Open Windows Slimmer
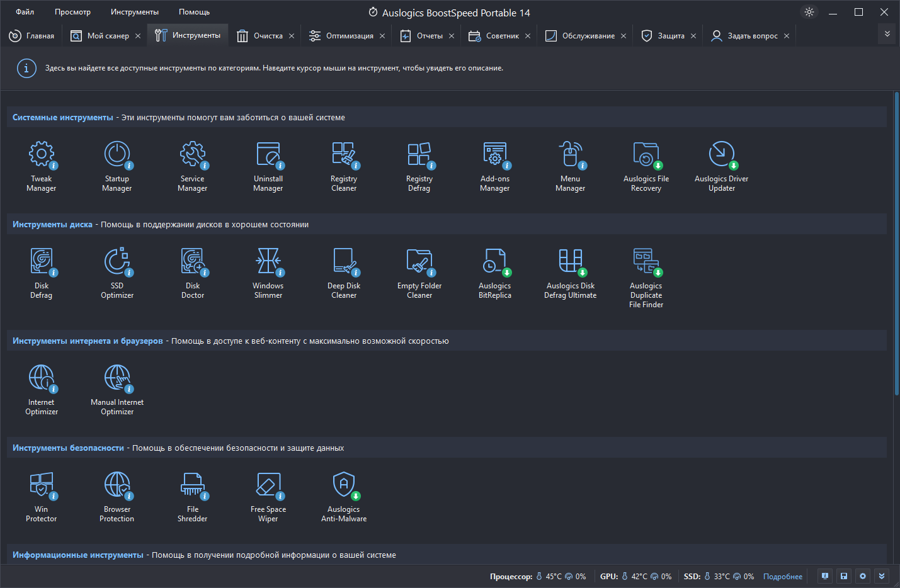The height and width of the screenshot is (588, 900). pos(268,274)
